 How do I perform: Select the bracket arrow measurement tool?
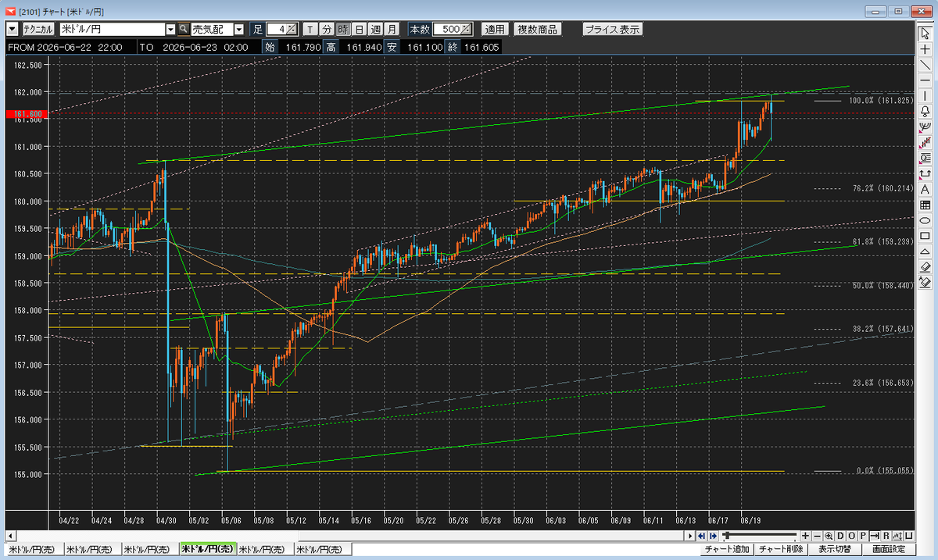(925, 173)
